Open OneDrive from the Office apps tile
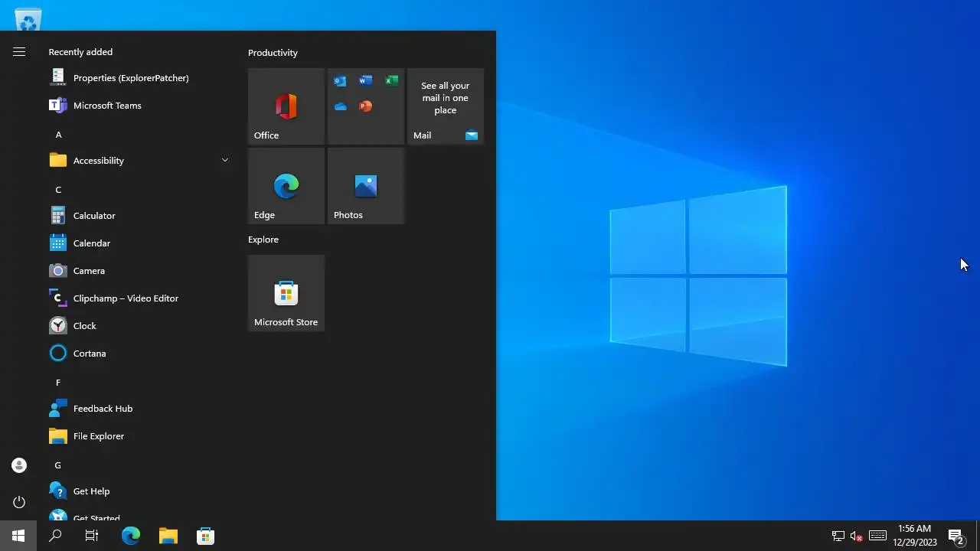The width and height of the screenshot is (980, 551). click(x=340, y=106)
